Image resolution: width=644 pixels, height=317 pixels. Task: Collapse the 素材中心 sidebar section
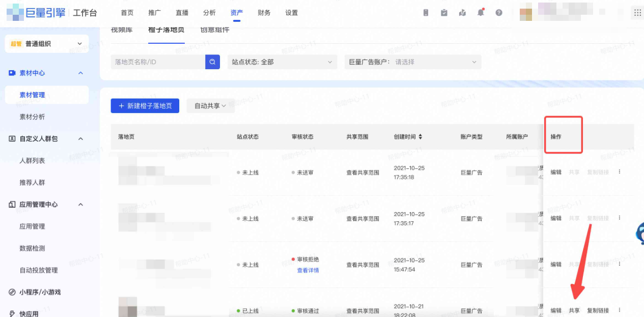(80, 73)
